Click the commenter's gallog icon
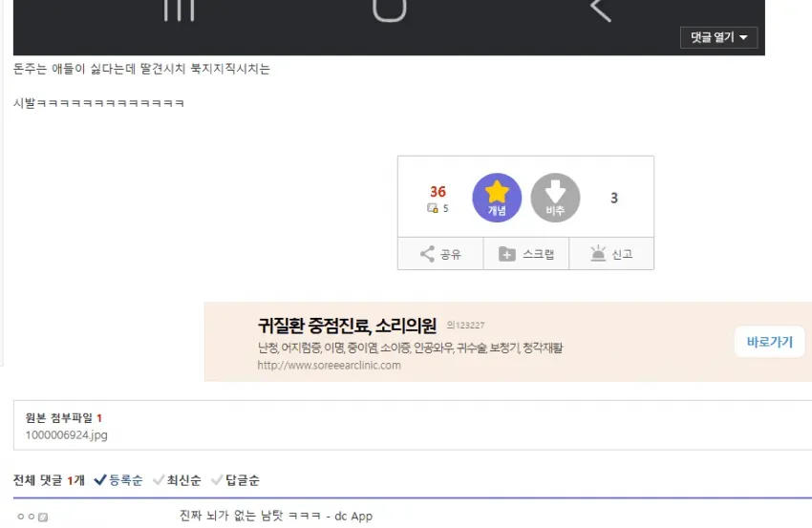The height and width of the screenshot is (528, 812). [43, 517]
